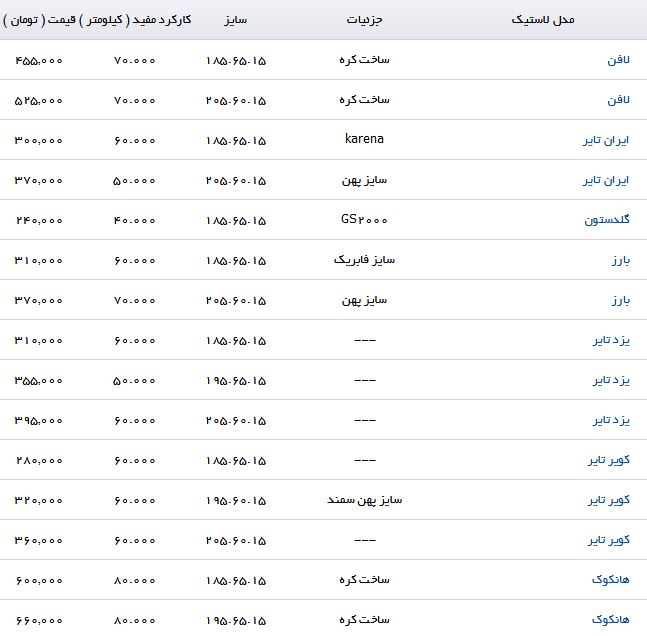
Task: Click the قیمت (تومان) column header
Action: point(39,20)
